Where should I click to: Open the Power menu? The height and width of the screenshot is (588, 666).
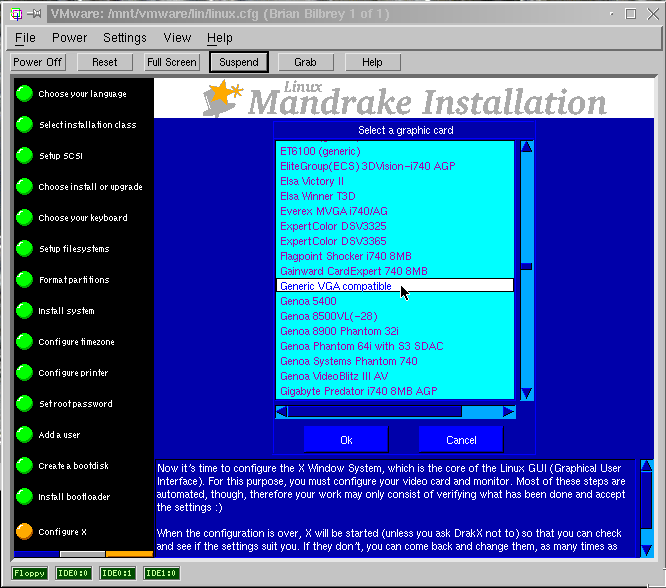(70, 38)
